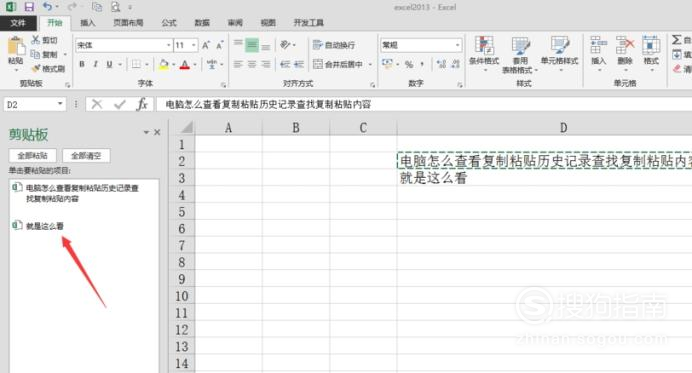Click the Insert Function fx icon
The width and height of the screenshot is (692, 373).
click(142, 104)
